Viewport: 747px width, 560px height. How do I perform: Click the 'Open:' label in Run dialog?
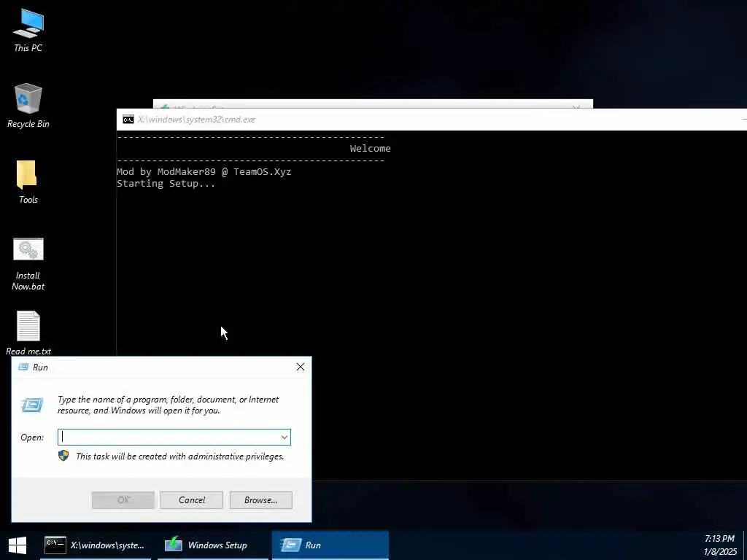[x=32, y=437]
